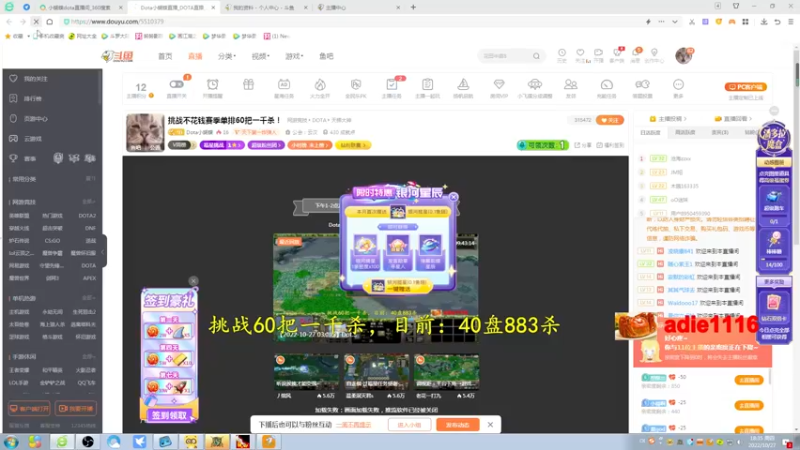The width and height of the screenshot is (800, 450).
Task: Open 赛事 trophy icon in sidebar
Action: click(13, 158)
